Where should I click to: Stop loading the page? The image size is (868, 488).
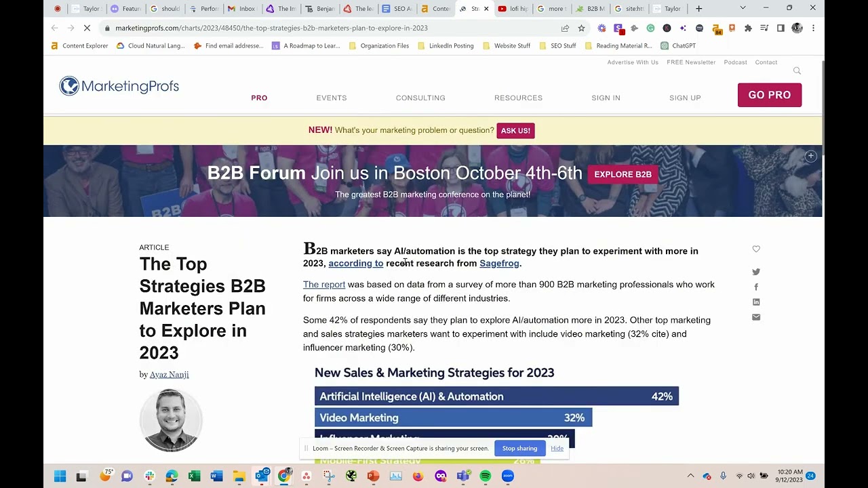tap(87, 28)
